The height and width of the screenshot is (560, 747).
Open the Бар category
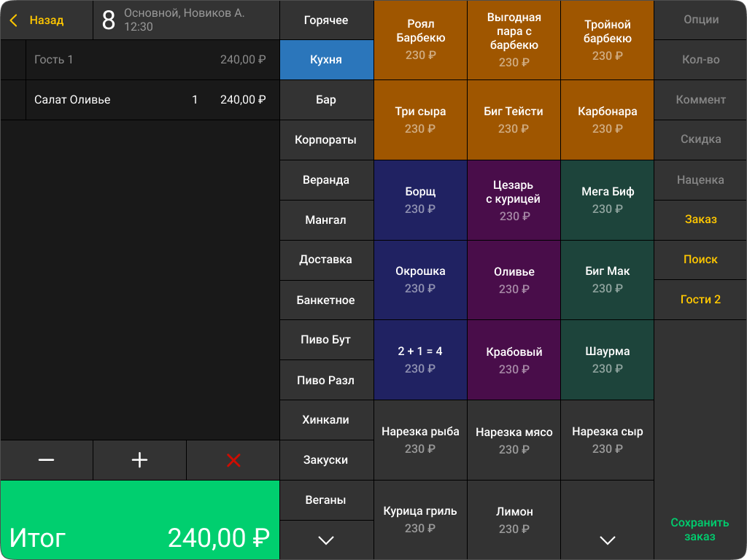pyautogui.click(x=326, y=100)
